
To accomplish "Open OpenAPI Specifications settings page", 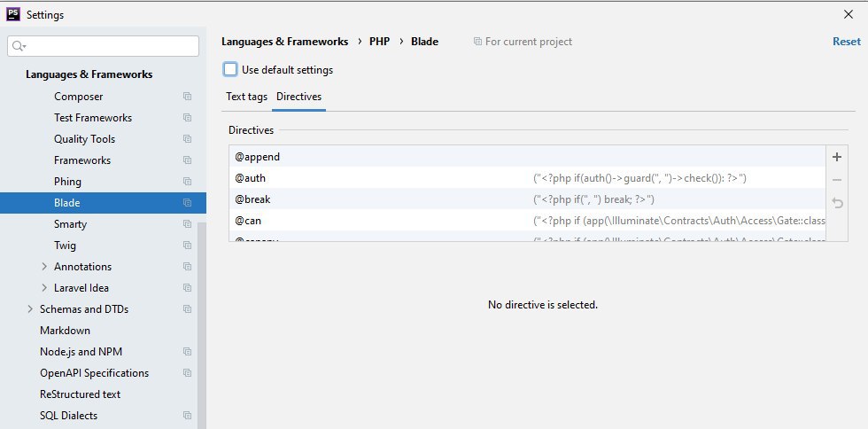I will pos(94,373).
